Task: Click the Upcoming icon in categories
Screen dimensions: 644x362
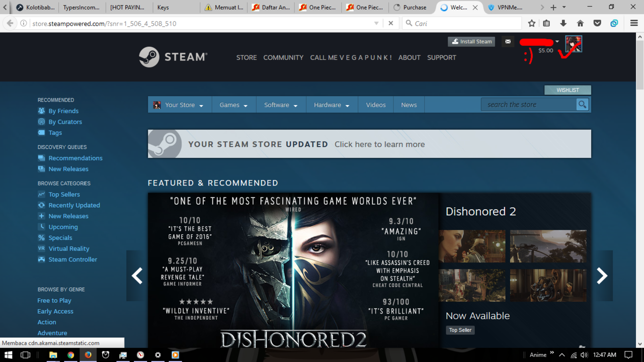Action: click(41, 227)
